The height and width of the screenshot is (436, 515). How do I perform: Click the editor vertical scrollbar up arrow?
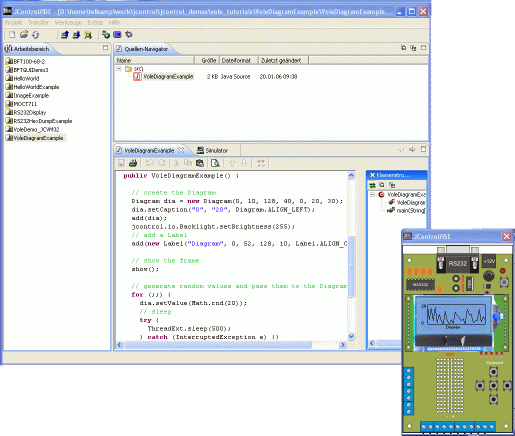tap(351, 175)
